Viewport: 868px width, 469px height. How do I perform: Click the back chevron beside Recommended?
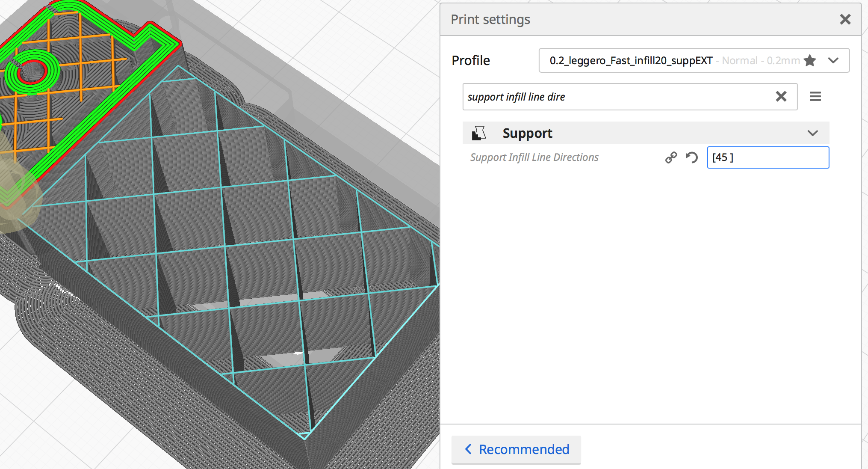468,449
